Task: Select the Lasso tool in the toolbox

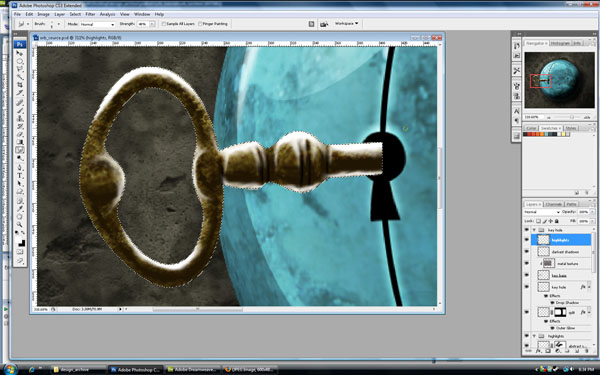Action: [x=20, y=69]
